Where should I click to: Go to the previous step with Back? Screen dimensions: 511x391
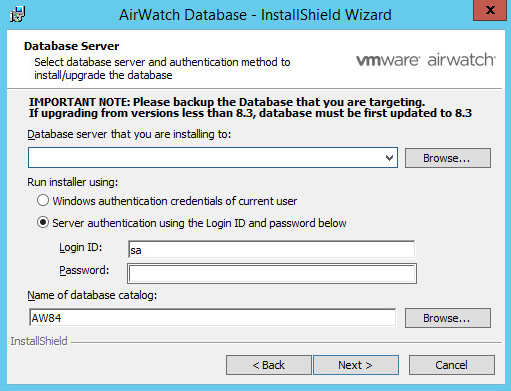point(269,365)
